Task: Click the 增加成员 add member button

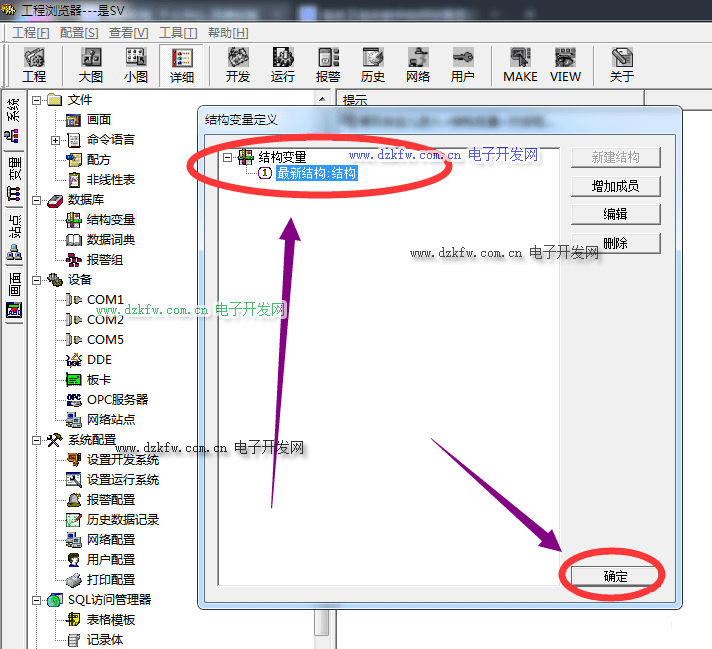Action: (615, 186)
